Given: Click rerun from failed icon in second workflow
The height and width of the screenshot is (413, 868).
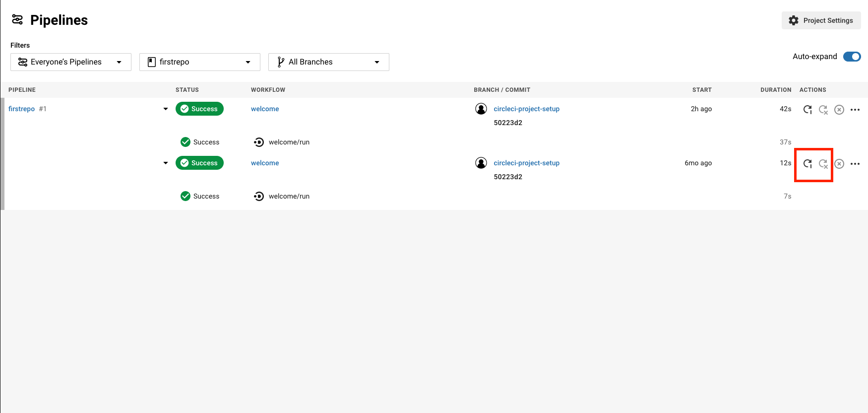Looking at the screenshot, I should [x=823, y=164].
